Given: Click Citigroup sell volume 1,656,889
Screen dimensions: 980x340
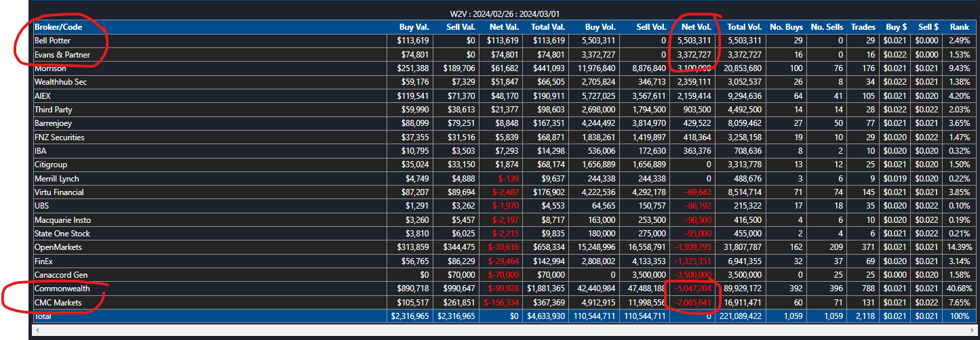Looking at the screenshot, I should (648, 165).
